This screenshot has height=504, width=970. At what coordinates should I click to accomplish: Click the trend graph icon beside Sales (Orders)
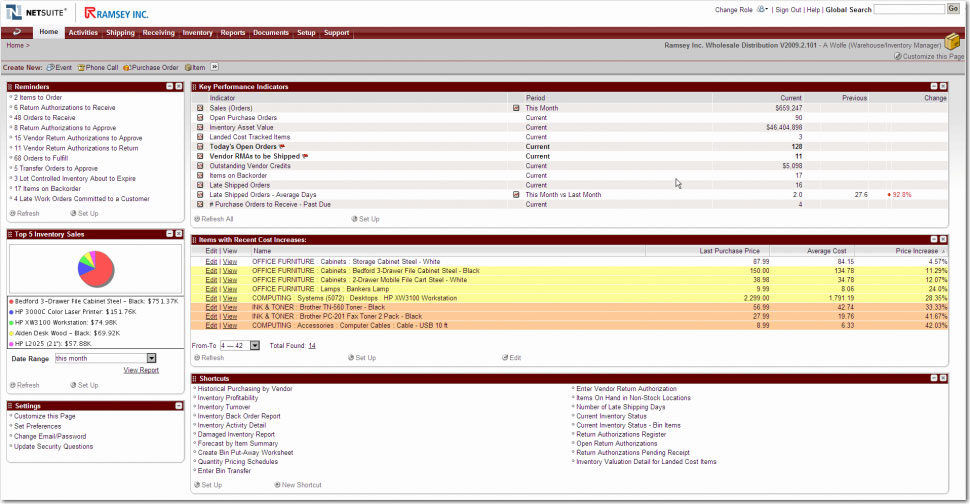pos(200,108)
